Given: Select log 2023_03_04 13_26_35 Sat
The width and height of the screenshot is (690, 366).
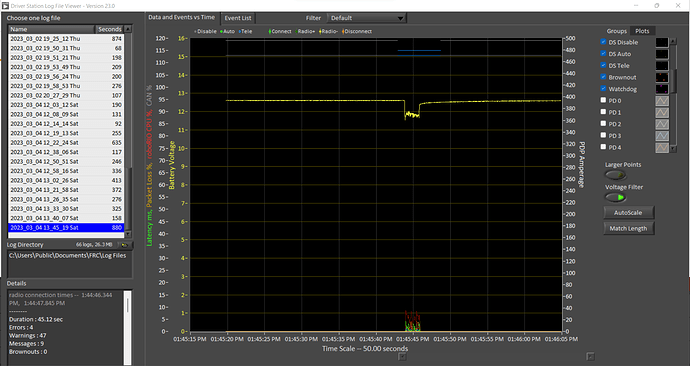Looking at the screenshot, I should tap(66, 199).
